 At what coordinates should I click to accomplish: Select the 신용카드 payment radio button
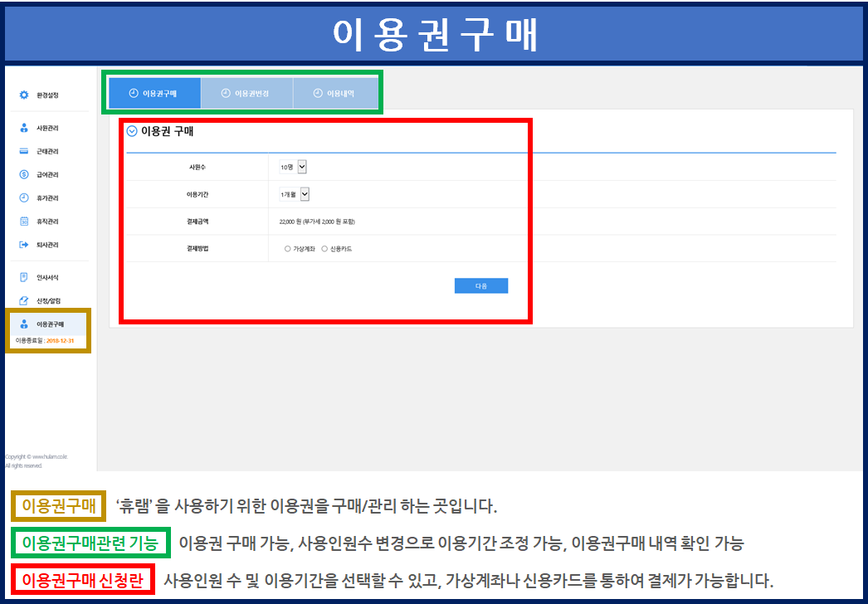pos(324,249)
